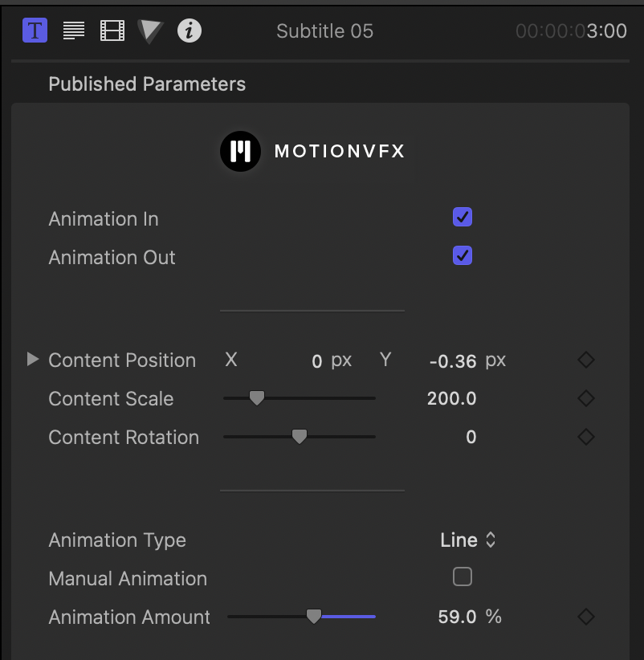The width and height of the screenshot is (644, 660).
Task: Open the Title inspector tab icon
Action: pos(35,31)
